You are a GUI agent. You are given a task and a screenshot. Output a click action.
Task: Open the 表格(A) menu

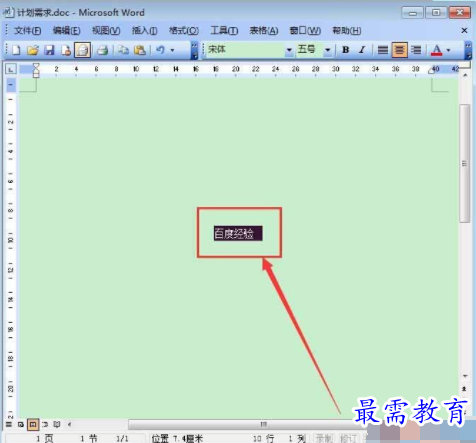point(264,31)
